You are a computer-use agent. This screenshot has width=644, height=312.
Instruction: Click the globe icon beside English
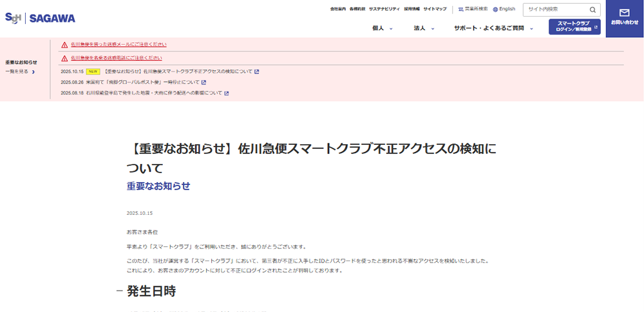click(495, 10)
